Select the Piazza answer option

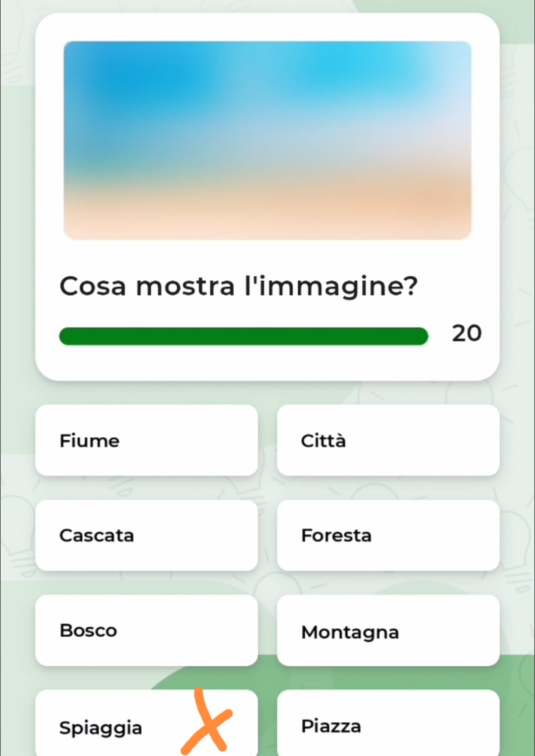click(x=388, y=725)
